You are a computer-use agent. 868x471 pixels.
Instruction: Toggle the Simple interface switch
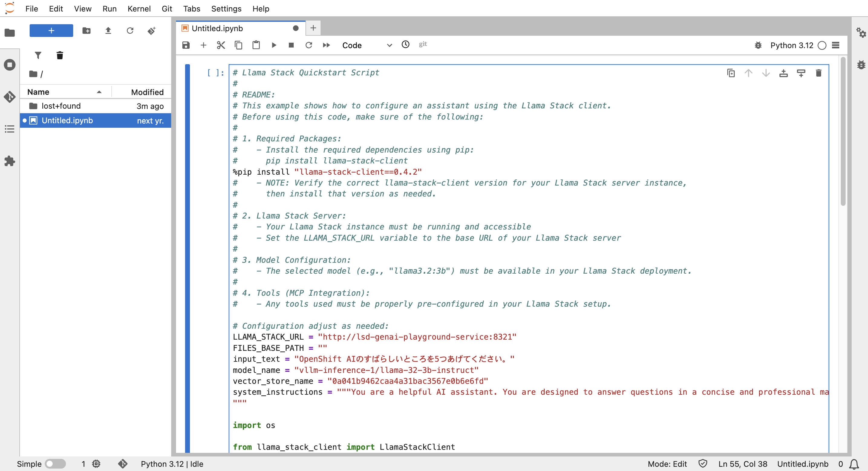click(x=55, y=463)
